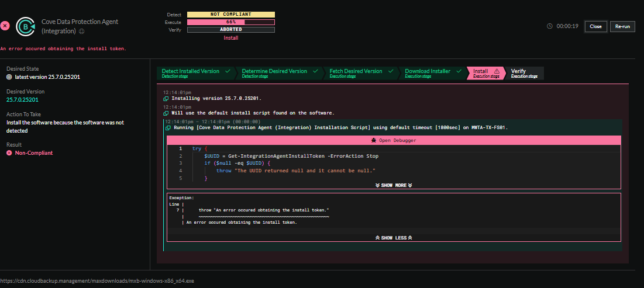This screenshot has height=288, width=644.
Task: Copy the 'Running [Cove Data Protection' line
Action: point(168,128)
